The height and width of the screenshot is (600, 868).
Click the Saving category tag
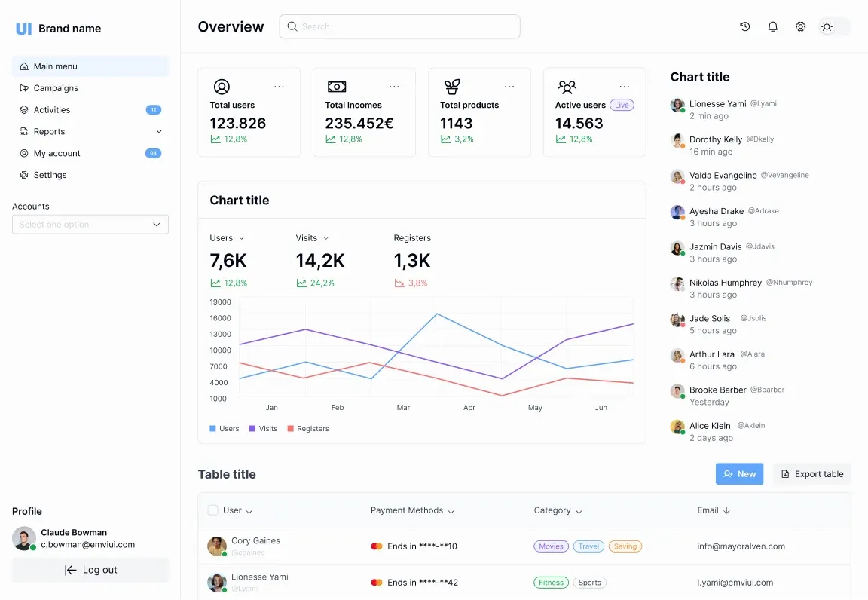625,546
